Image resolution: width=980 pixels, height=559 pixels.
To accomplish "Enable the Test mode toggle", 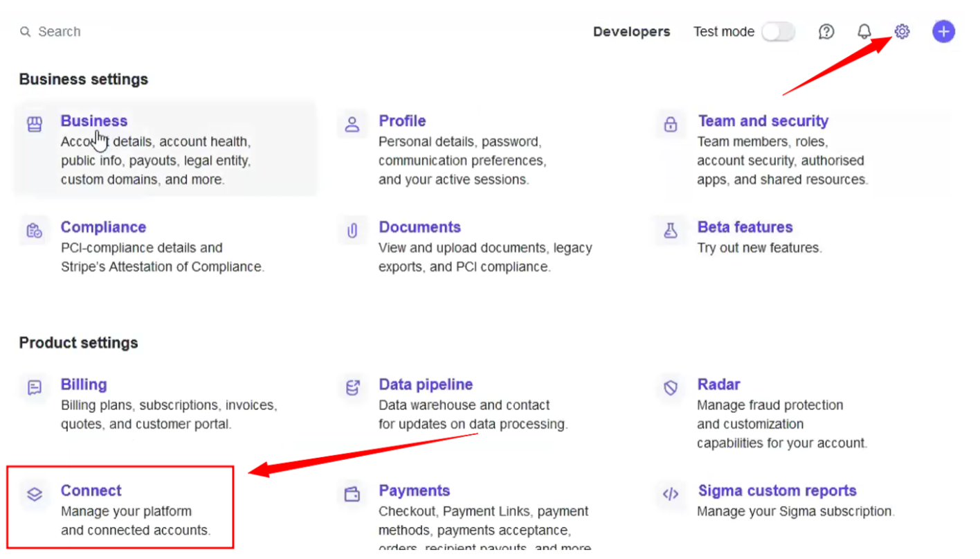I will click(778, 32).
